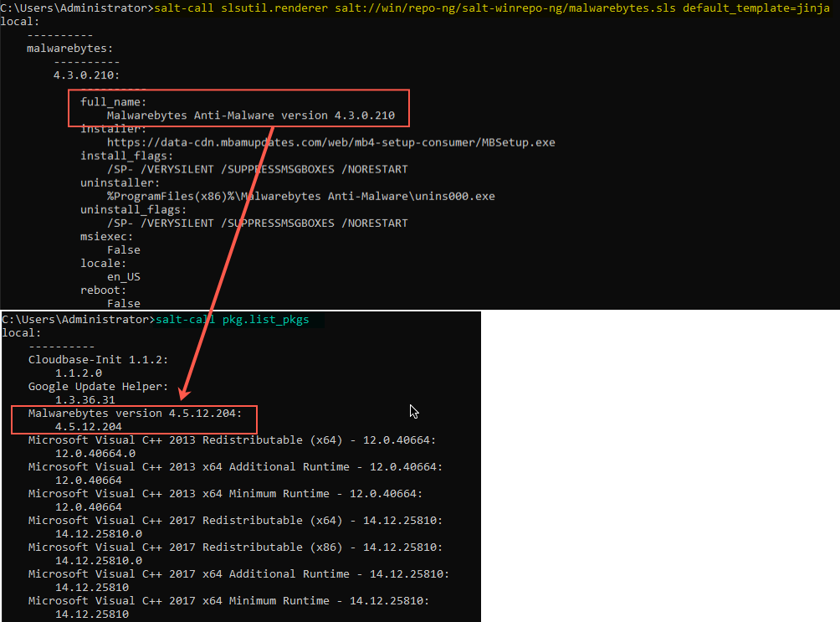Click the salt-call slsutil.renderer command line
This screenshot has height=622, width=840.
pos(492,8)
